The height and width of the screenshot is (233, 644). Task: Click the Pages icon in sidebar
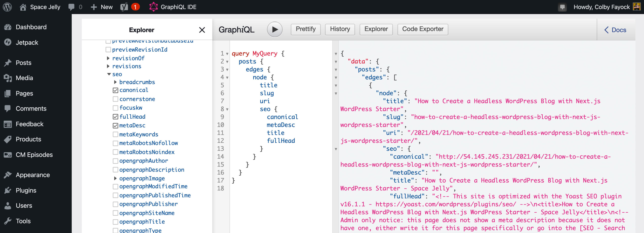(8, 93)
